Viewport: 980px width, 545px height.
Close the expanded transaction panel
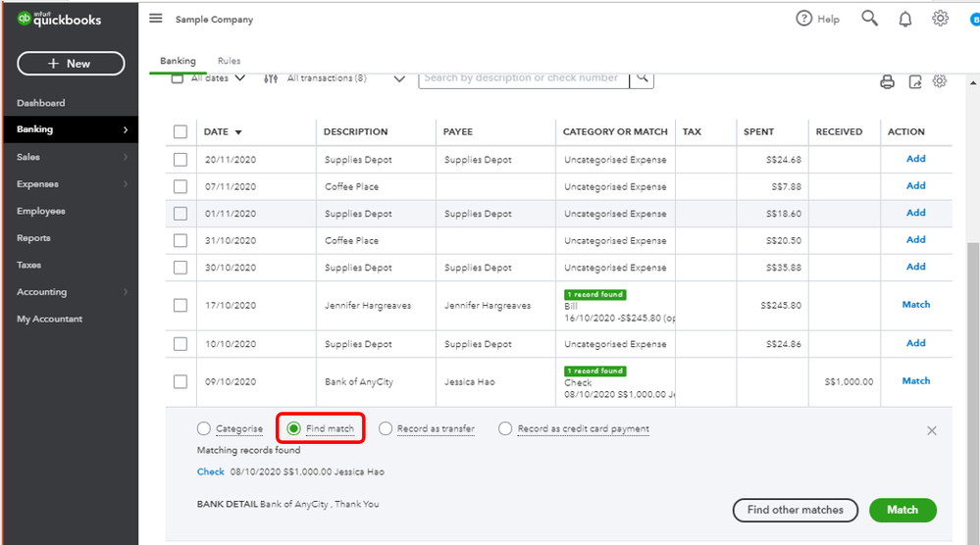tap(932, 430)
